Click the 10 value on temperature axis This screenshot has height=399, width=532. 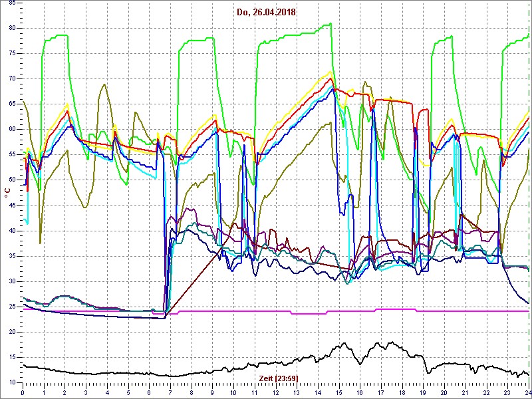pyautogui.click(x=11, y=383)
